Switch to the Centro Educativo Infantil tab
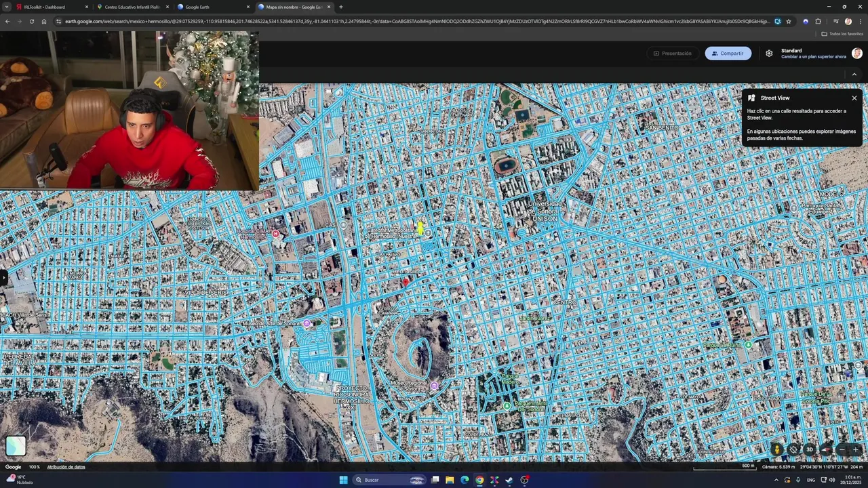Screen dimensions: 868x488 click(132, 7)
